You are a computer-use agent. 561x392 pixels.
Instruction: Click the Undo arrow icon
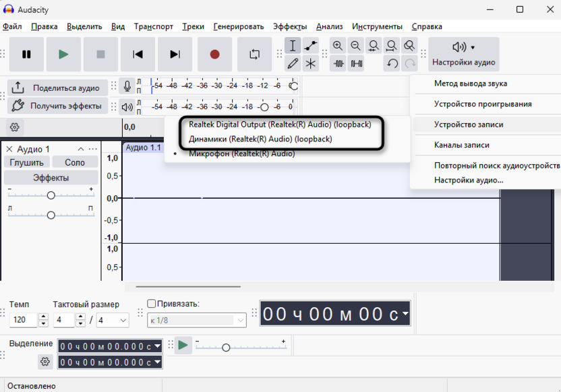pyautogui.click(x=392, y=63)
